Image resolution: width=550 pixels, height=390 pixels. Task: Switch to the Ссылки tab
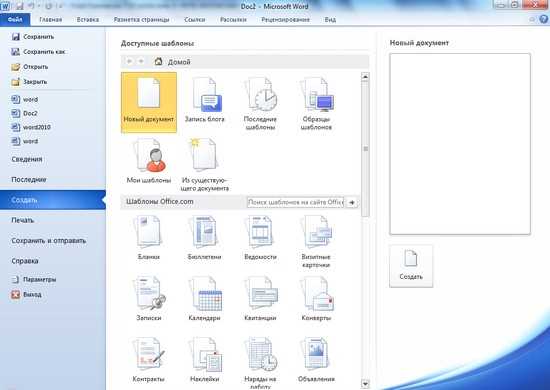pos(195,20)
